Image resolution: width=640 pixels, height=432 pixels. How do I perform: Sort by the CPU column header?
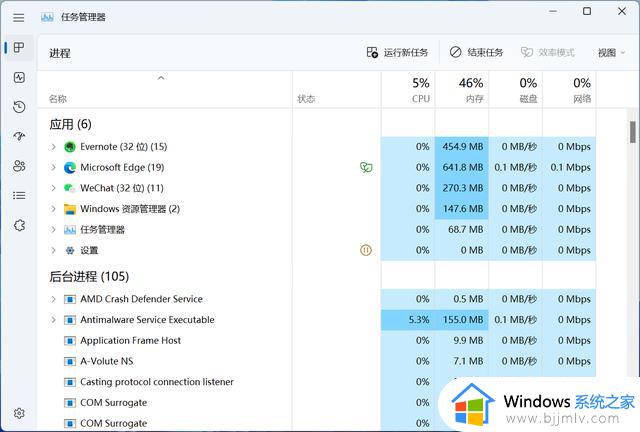tap(408, 90)
